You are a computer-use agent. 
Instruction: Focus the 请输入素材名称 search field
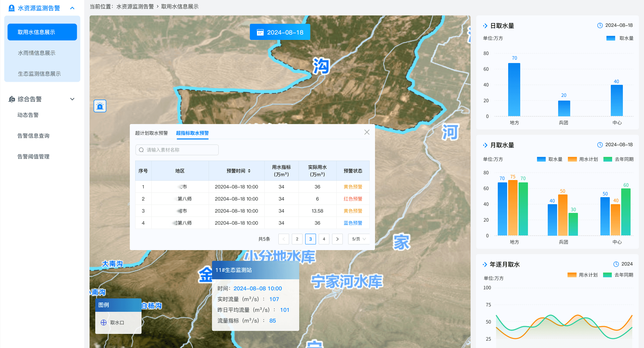click(x=177, y=150)
